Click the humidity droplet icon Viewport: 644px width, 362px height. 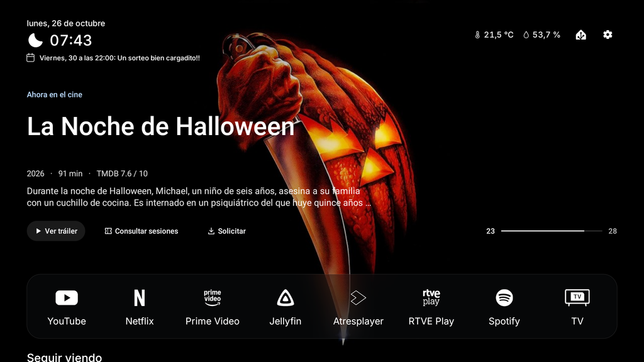tap(526, 35)
